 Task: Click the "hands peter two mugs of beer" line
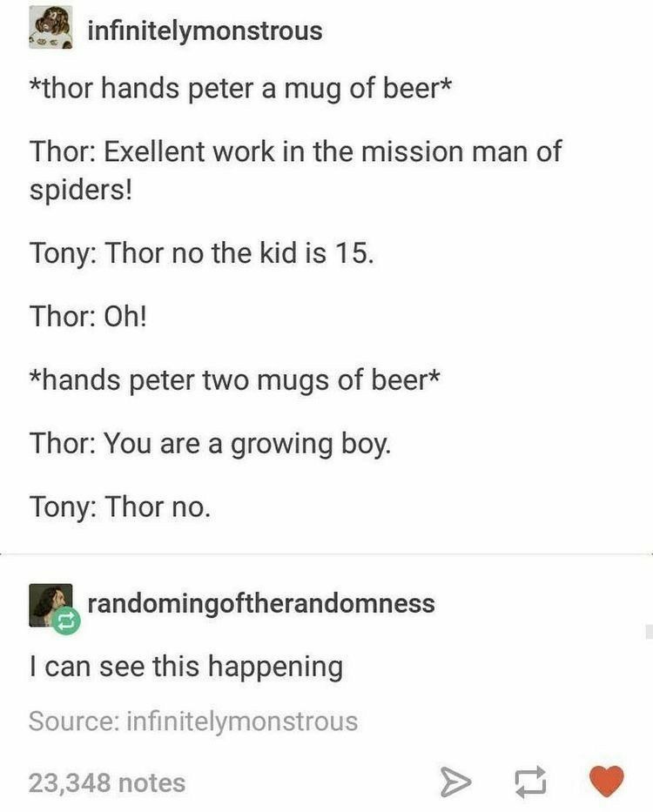[x=235, y=379]
